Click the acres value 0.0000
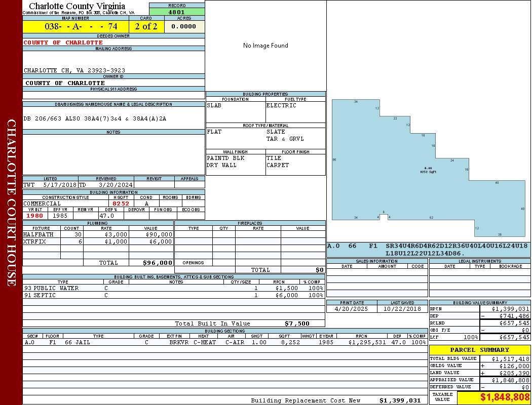Image resolution: width=532 pixels, height=405 pixels. coord(184,26)
